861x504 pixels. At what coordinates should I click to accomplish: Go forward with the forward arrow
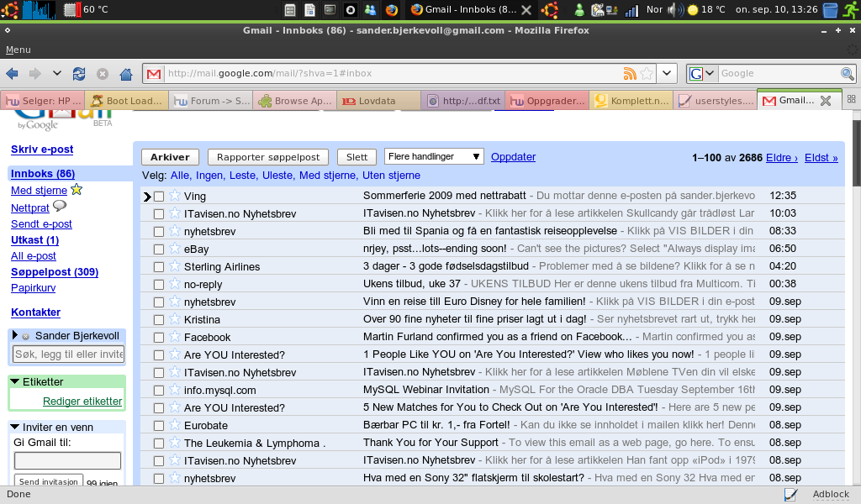35,73
